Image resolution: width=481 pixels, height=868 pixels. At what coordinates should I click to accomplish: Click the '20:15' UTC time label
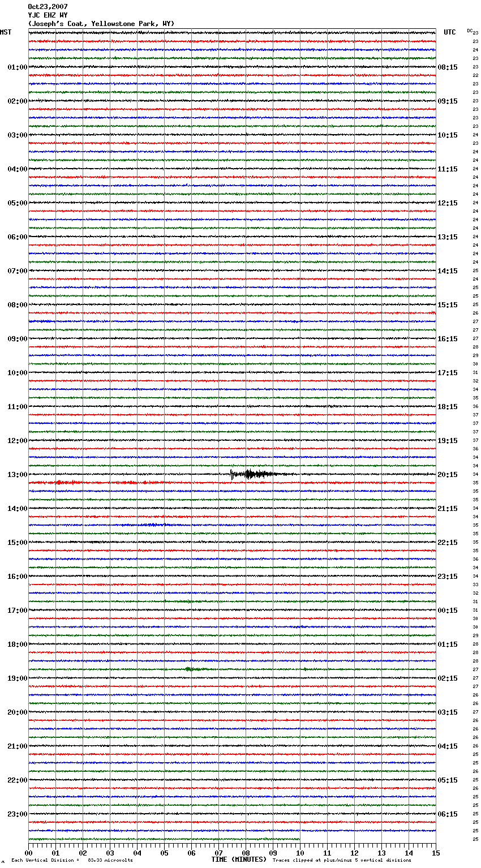pos(448,475)
